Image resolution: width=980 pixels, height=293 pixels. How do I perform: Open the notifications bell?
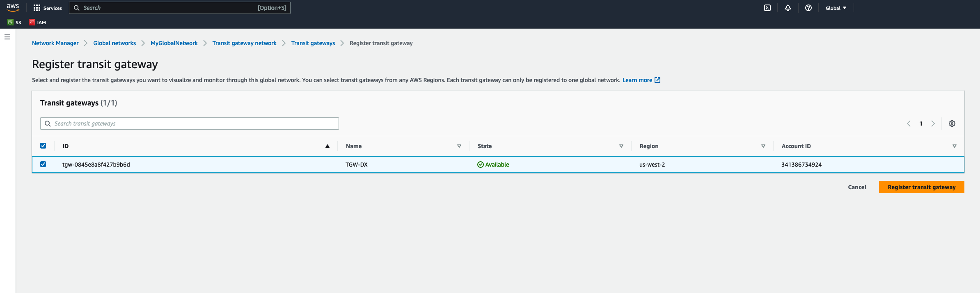click(x=788, y=8)
